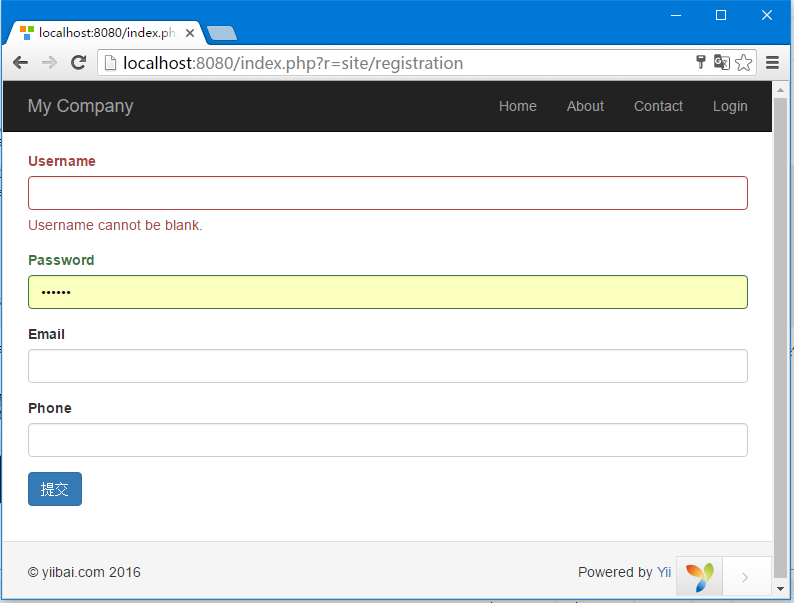
Task: Click the blue 提交 submit button
Action: coord(55,489)
